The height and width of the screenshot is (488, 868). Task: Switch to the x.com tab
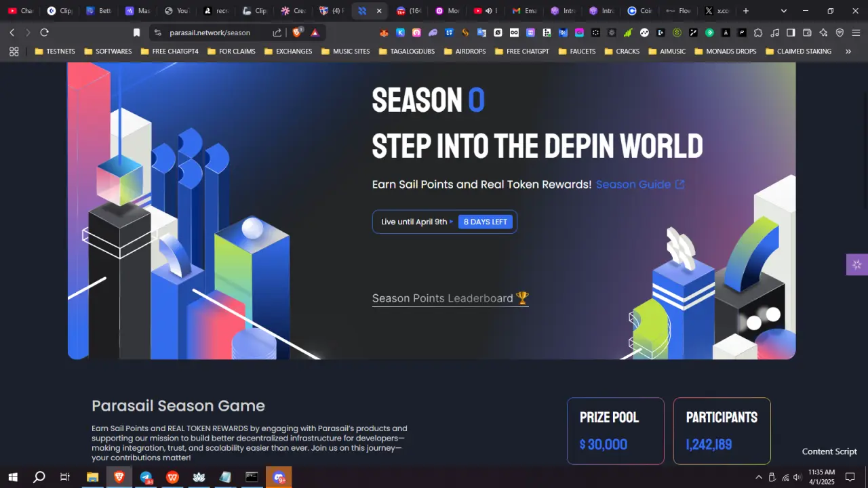coord(717,11)
